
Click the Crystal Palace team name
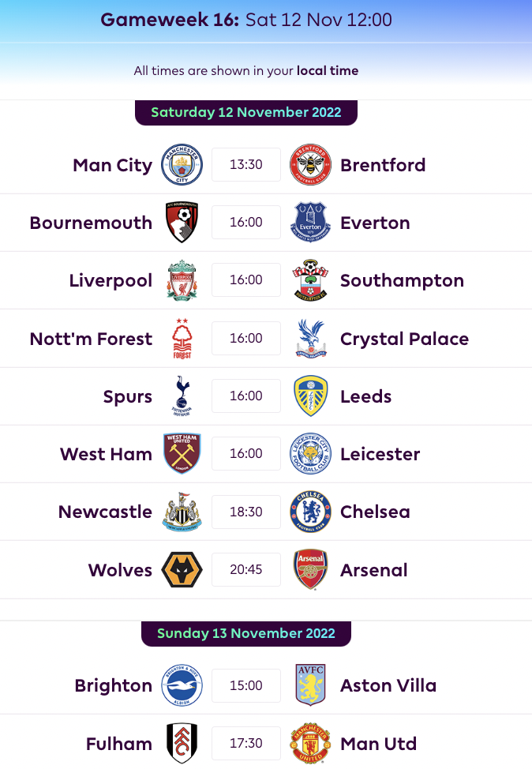tap(404, 338)
